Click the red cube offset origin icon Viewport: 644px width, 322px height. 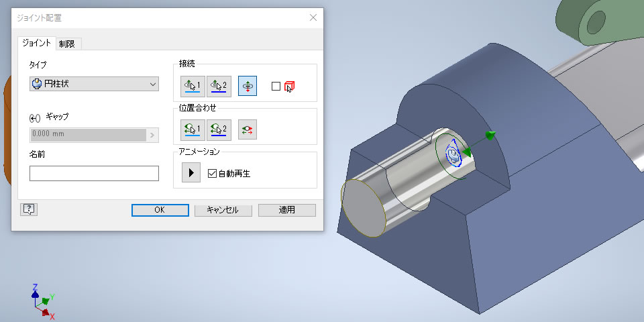[x=289, y=87]
